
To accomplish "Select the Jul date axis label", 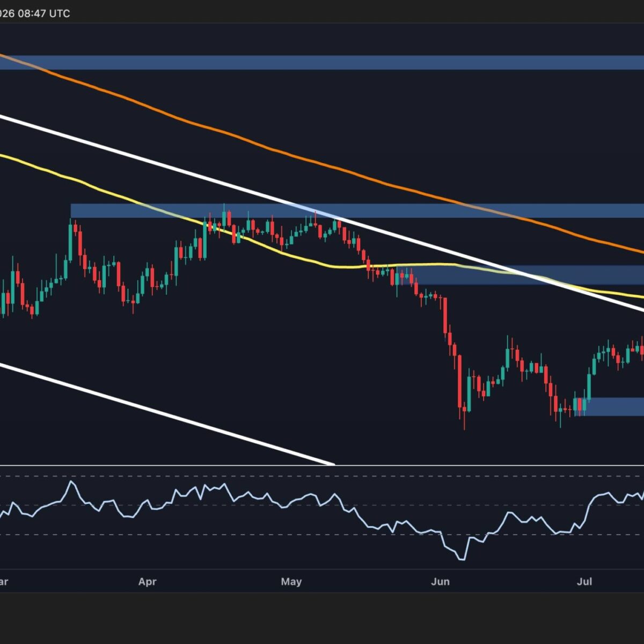I will point(584,582).
